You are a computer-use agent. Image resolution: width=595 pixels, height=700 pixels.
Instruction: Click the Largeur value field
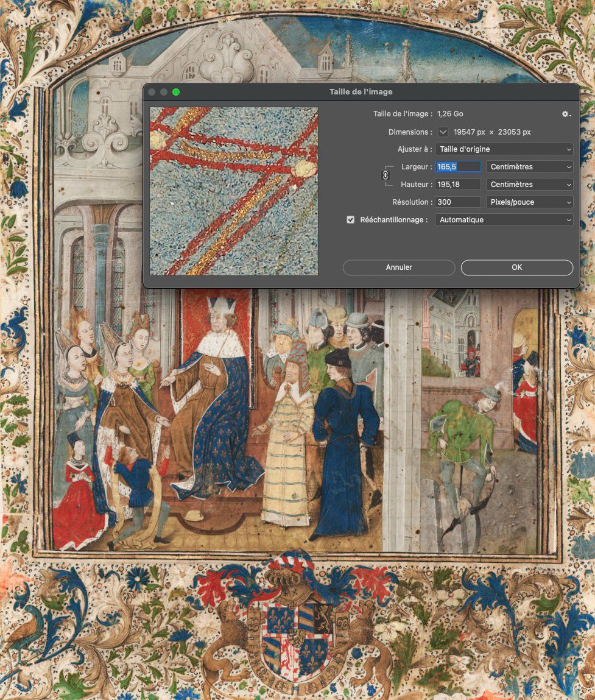click(458, 167)
